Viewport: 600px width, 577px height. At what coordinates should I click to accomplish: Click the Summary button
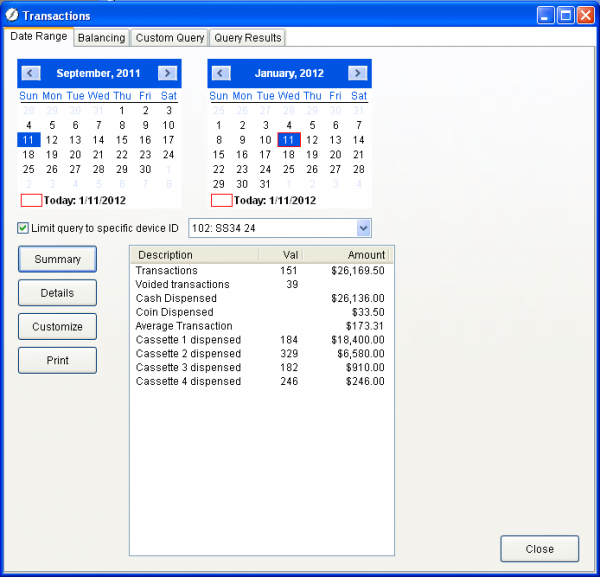pyautogui.click(x=57, y=260)
